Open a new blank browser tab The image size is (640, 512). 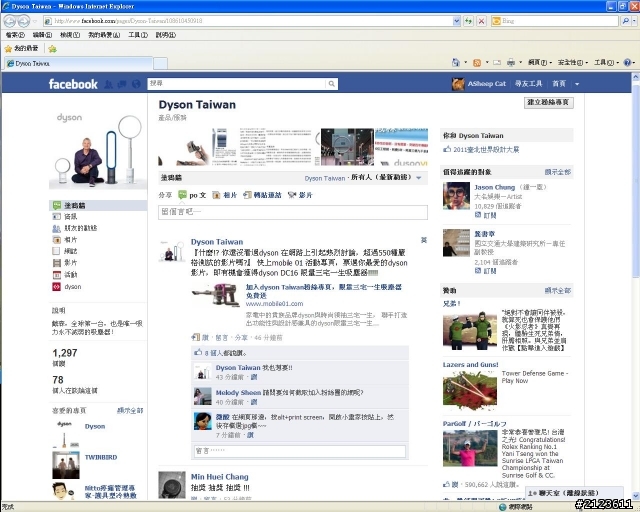click(x=160, y=64)
